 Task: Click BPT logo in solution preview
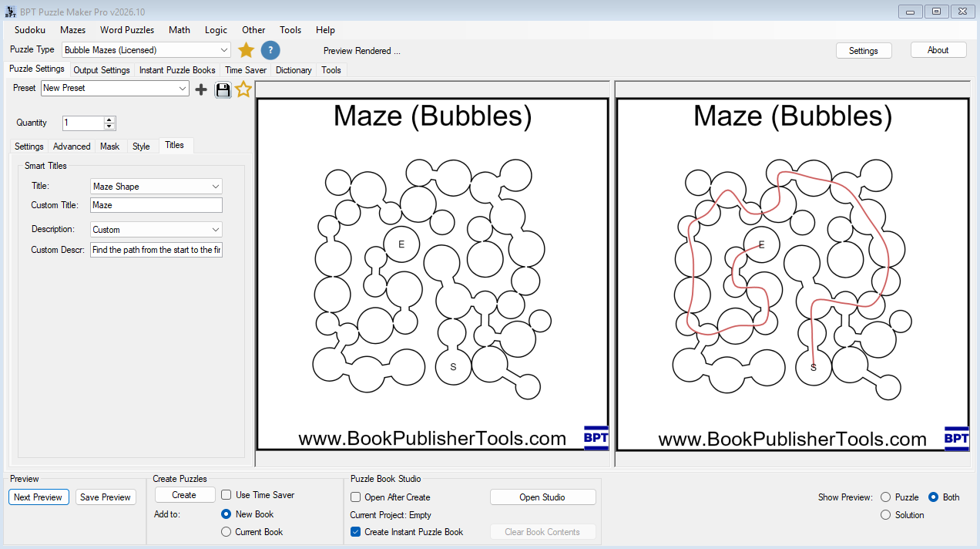click(x=956, y=438)
